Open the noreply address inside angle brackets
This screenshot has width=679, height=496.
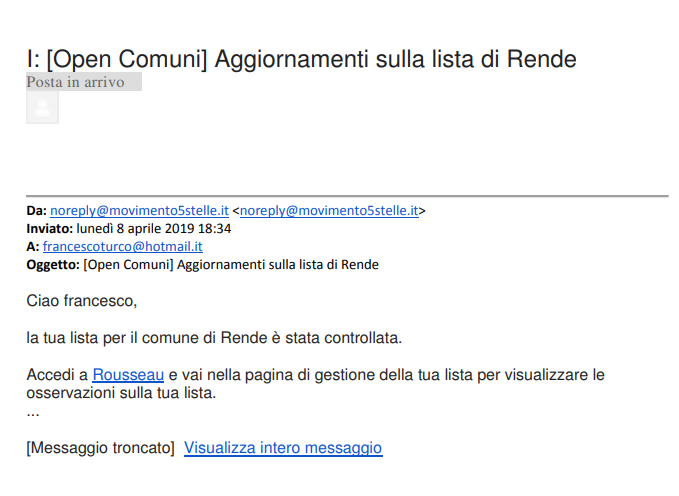click(329, 211)
